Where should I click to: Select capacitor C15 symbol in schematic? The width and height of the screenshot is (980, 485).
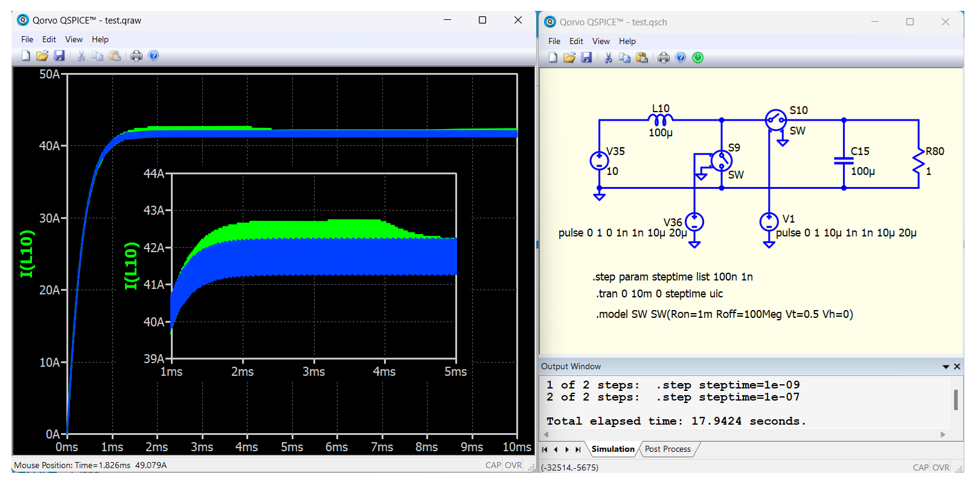844,160
